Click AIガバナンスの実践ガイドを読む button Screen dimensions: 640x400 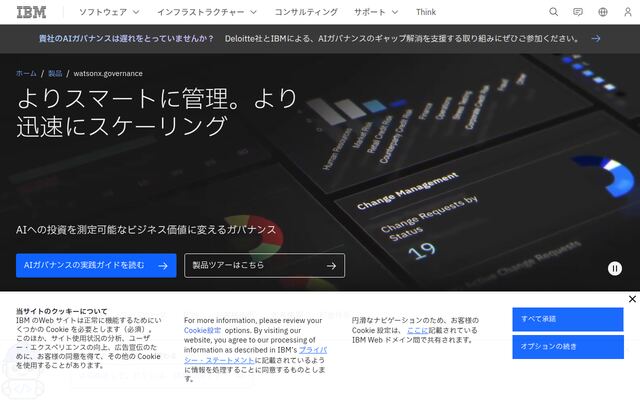pyautogui.click(x=96, y=266)
